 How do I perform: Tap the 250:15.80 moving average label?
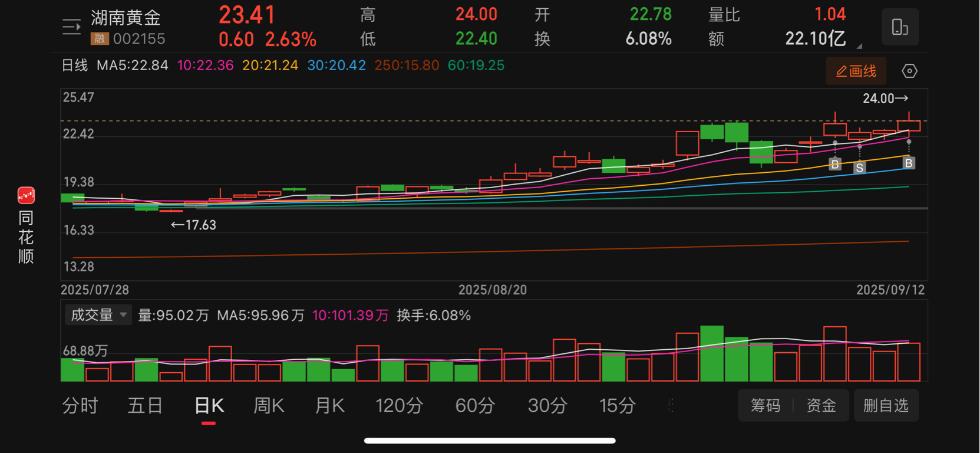tap(407, 65)
